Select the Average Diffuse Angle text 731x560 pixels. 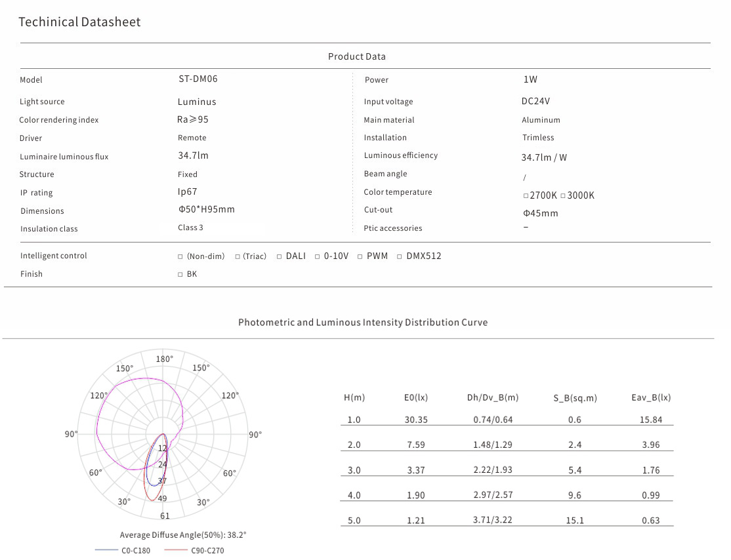coord(183,535)
